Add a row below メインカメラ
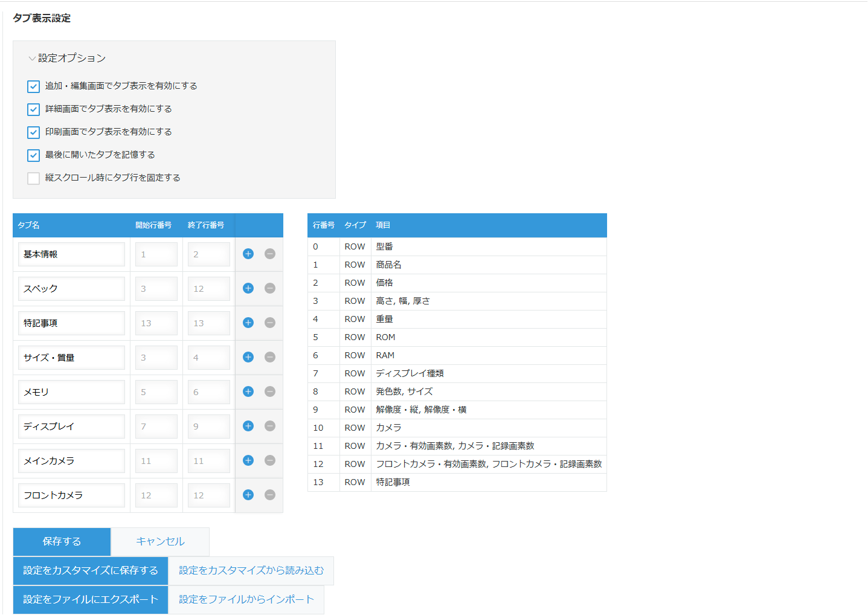 pyautogui.click(x=248, y=460)
